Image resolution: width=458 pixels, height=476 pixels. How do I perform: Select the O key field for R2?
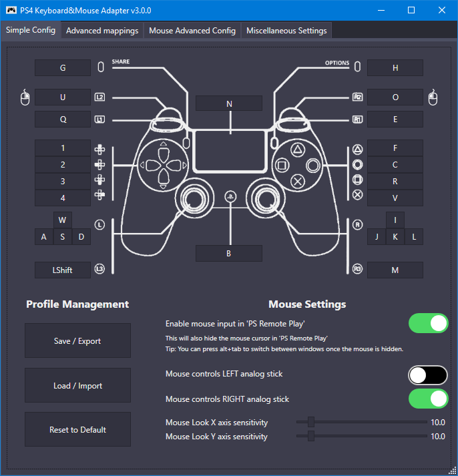click(395, 97)
